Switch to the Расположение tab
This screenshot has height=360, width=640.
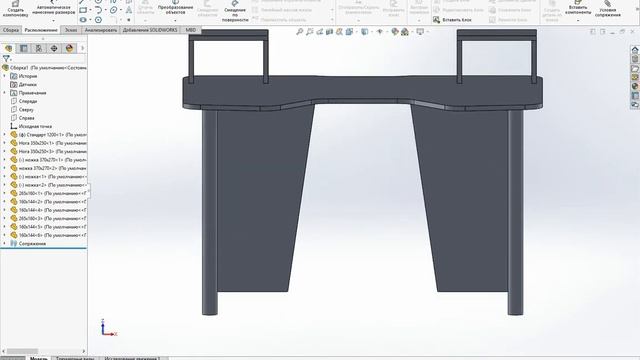(x=41, y=30)
